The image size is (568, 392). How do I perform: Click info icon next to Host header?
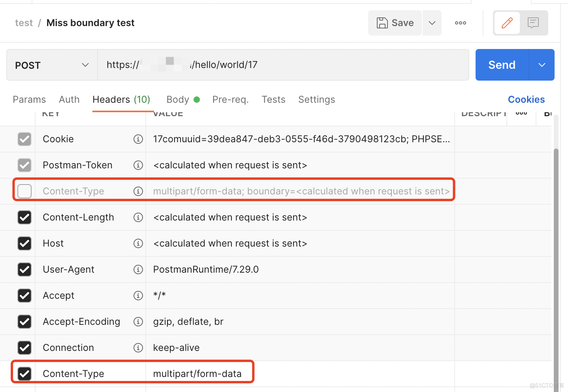click(x=138, y=243)
